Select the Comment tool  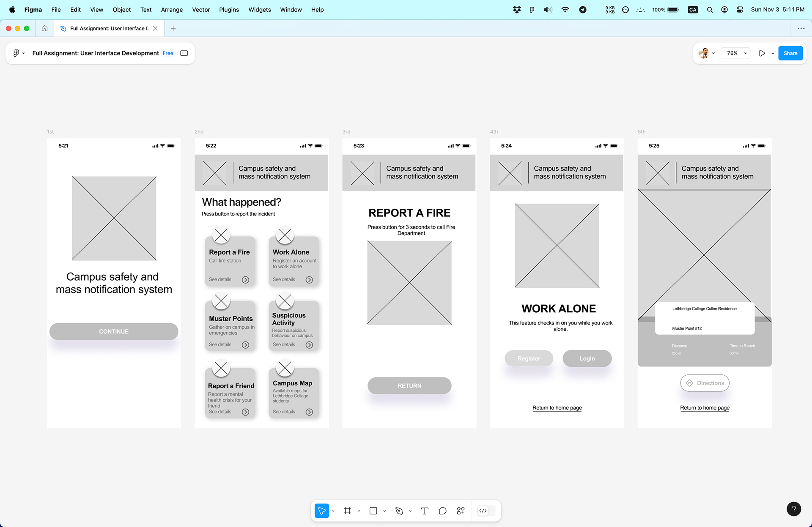442,511
